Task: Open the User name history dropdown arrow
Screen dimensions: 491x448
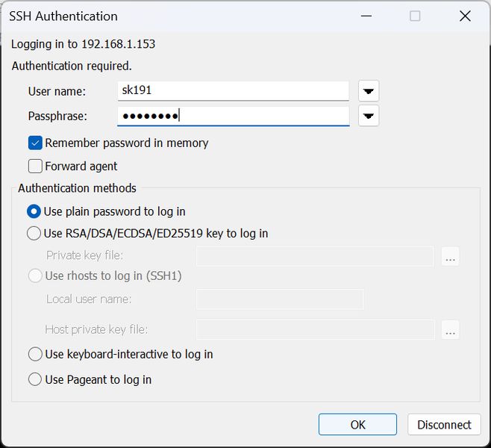Action: [x=369, y=91]
